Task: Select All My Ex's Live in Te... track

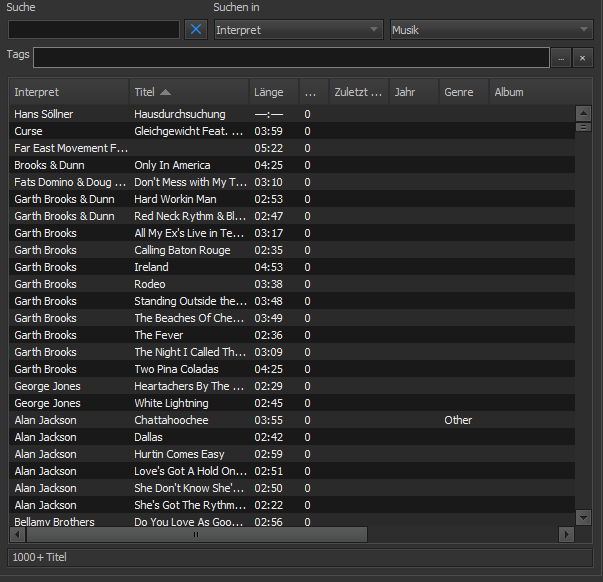Action: (292, 233)
